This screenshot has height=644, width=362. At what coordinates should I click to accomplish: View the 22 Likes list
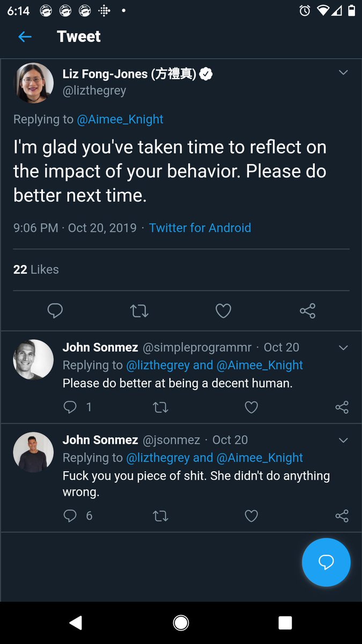(36, 269)
